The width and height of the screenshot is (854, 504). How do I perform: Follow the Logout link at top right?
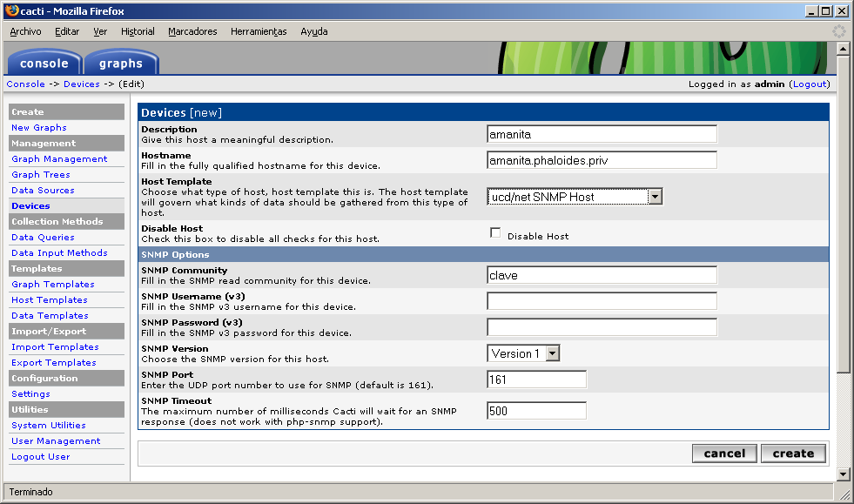[x=810, y=84]
